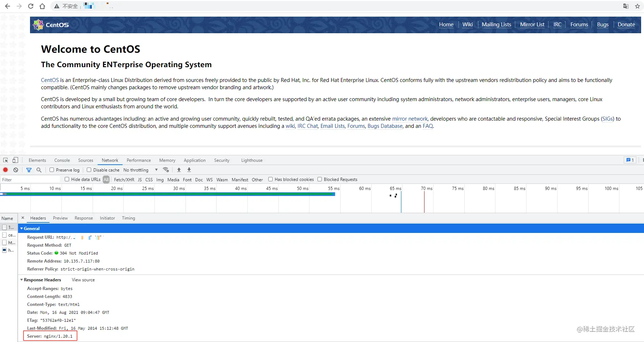
Task: Go to the Sources tab
Action: 86,160
